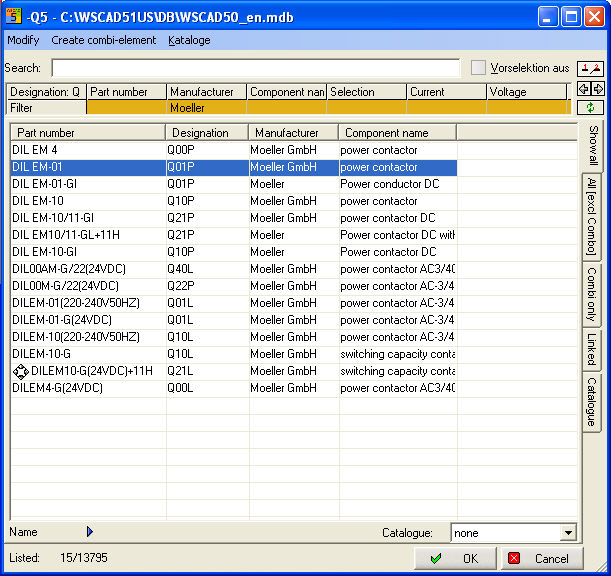Click the Voltage filter column header

[x=527, y=92]
